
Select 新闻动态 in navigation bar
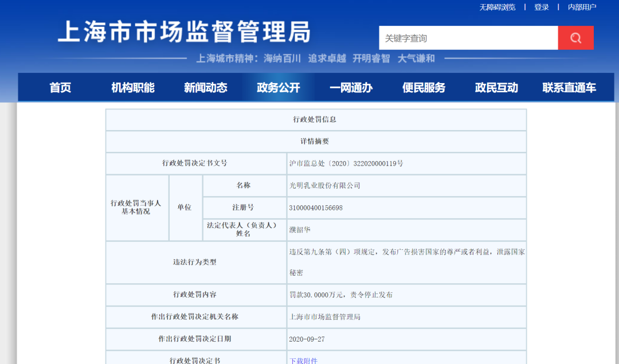click(x=206, y=88)
